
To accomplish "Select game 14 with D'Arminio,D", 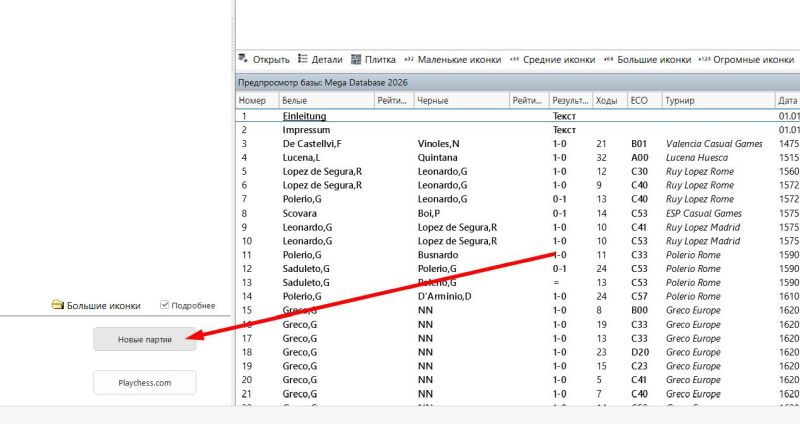I will point(518,296).
